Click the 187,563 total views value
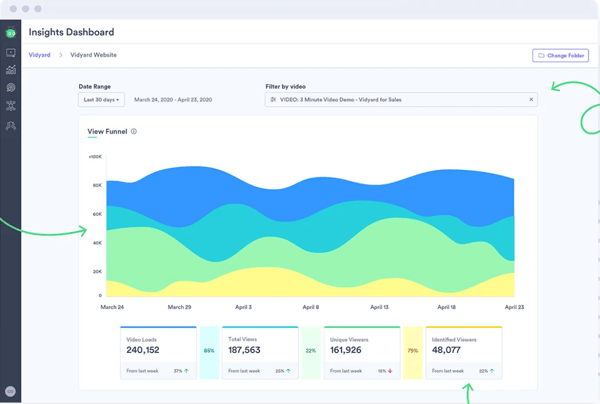 pos(244,350)
